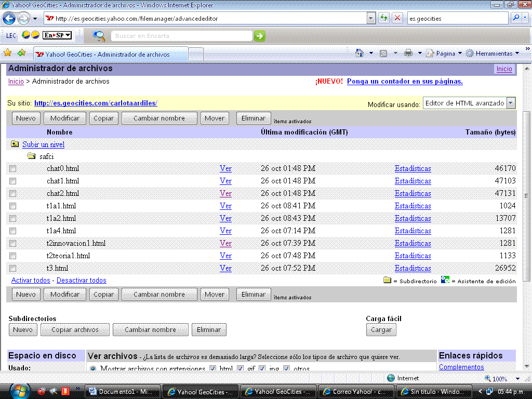Viewport: 532px width, 399px height.
Task: Click the top Eliminar button
Action: (x=254, y=118)
